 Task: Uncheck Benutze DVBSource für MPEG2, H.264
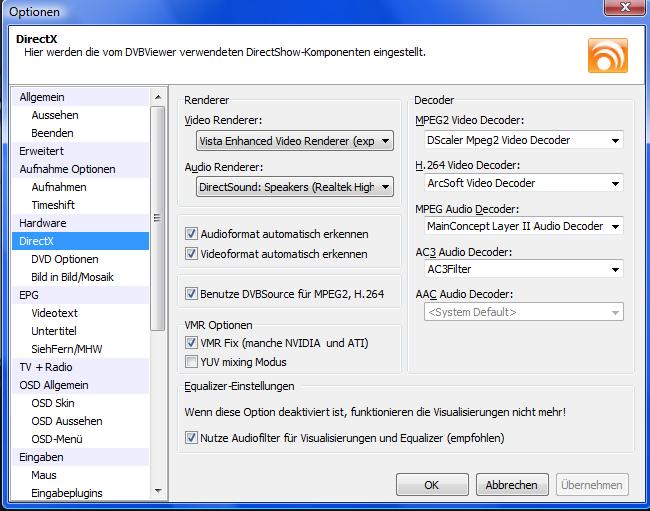191,294
